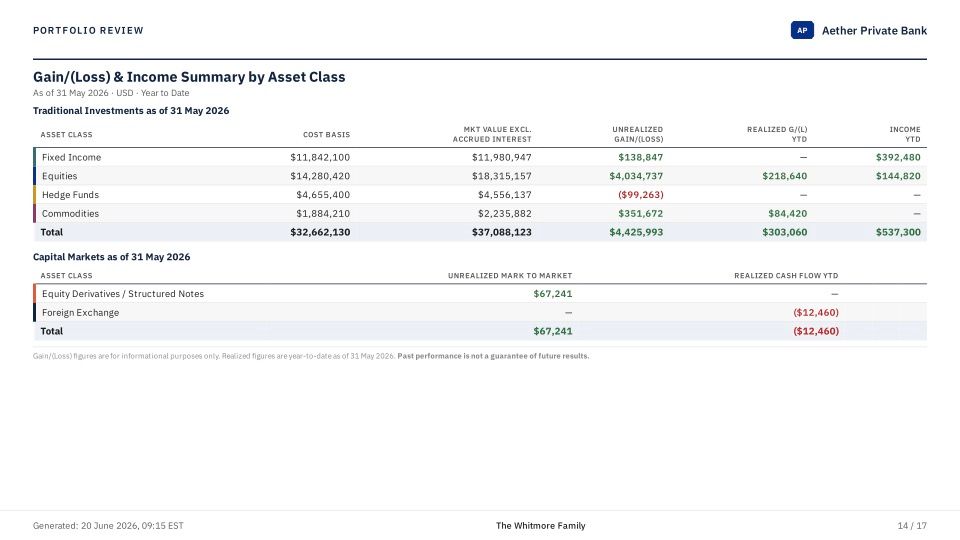Click the Traditional Investments total cost basis
The height and width of the screenshot is (540, 960).
click(x=320, y=232)
